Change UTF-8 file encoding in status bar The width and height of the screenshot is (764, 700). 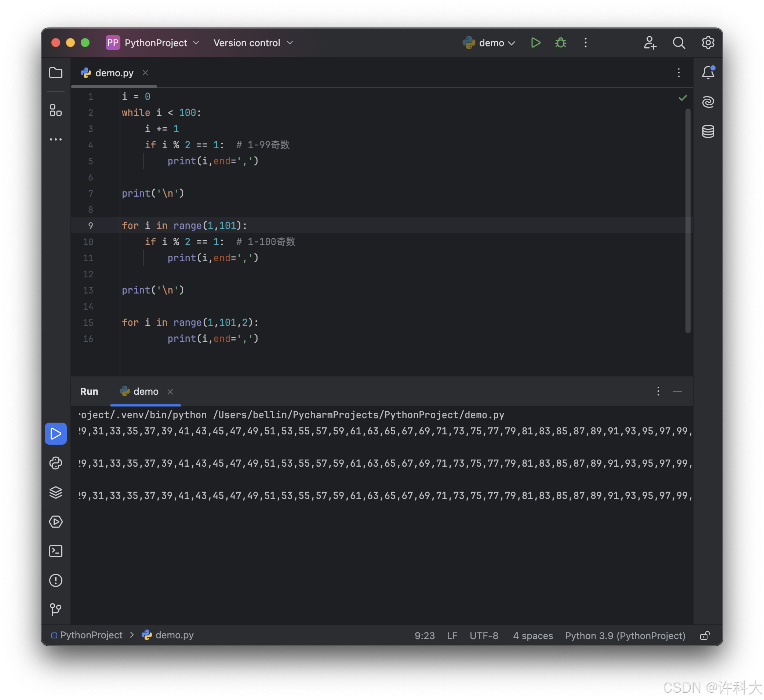484,635
